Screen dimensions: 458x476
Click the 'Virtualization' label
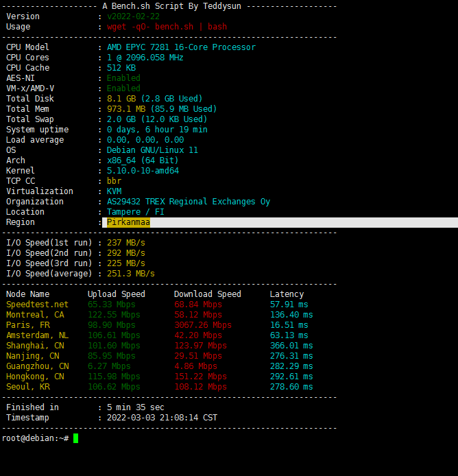40,191
